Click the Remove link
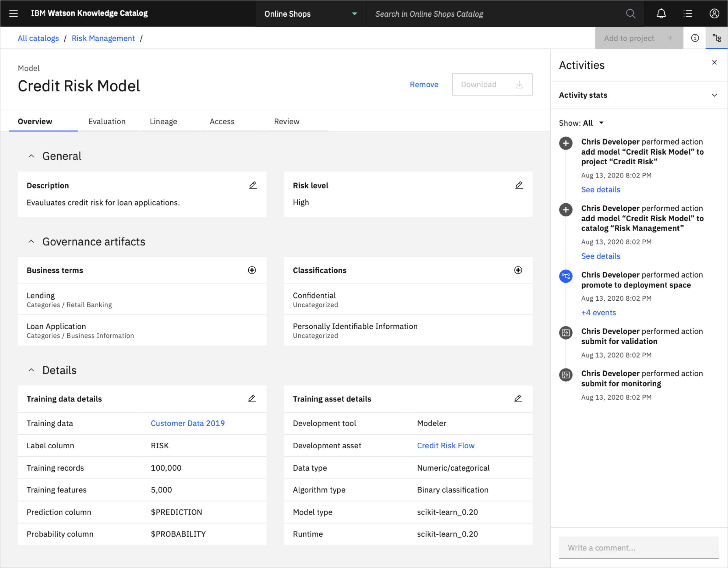The height and width of the screenshot is (568, 728). pos(424,85)
